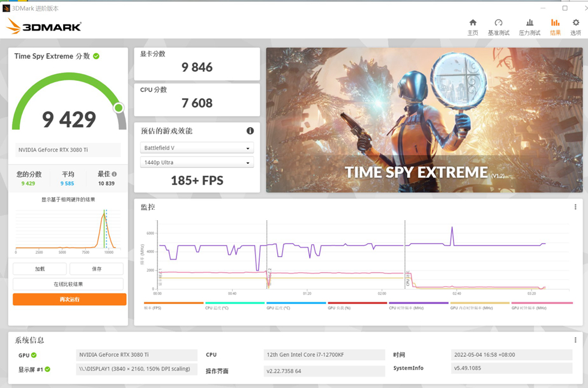Click the overall score 9 429 in gauge

69,119
